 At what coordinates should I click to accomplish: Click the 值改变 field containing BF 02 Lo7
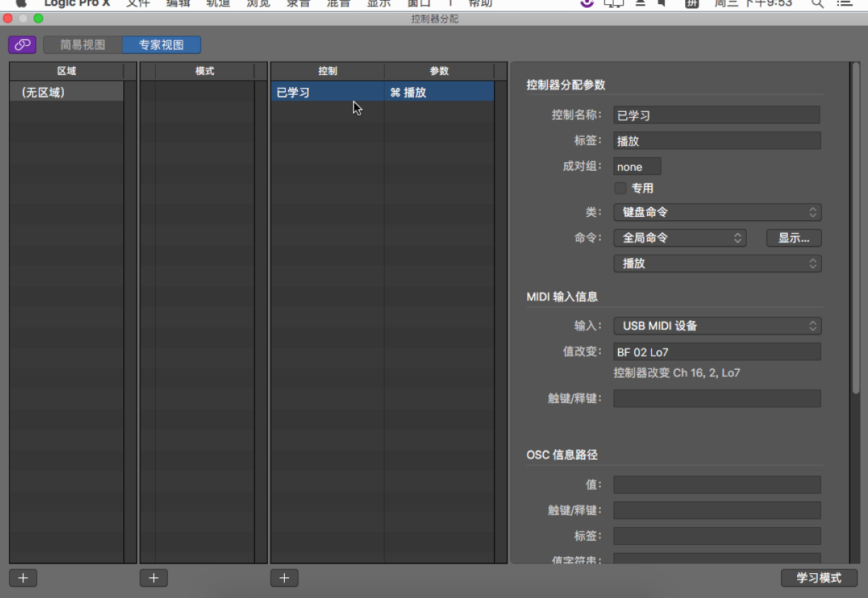[717, 351]
